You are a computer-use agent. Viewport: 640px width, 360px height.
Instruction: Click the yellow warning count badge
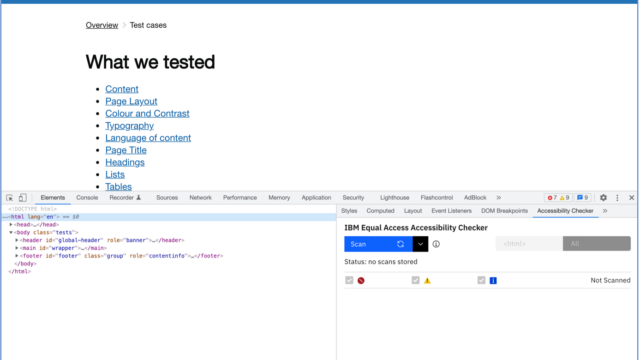pos(565,198)
